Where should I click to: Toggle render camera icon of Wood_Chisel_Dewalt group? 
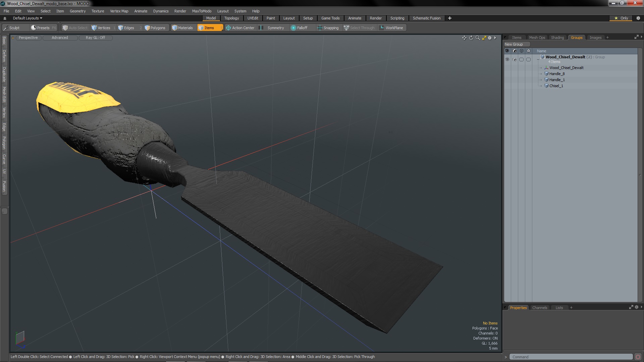tap(515, 59)
